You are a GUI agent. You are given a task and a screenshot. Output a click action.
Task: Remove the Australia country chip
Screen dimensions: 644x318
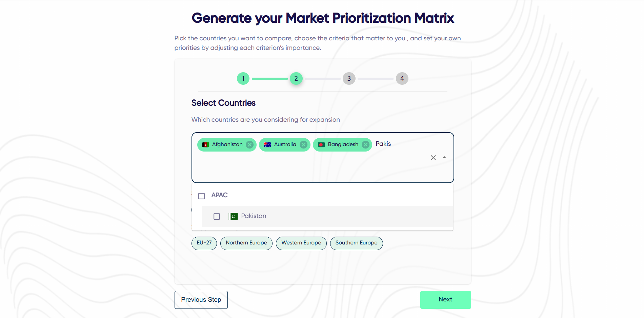[304, 145]
